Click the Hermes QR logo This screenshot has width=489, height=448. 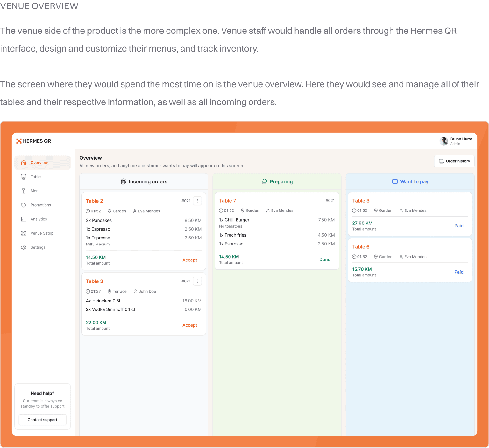[33, 141]
